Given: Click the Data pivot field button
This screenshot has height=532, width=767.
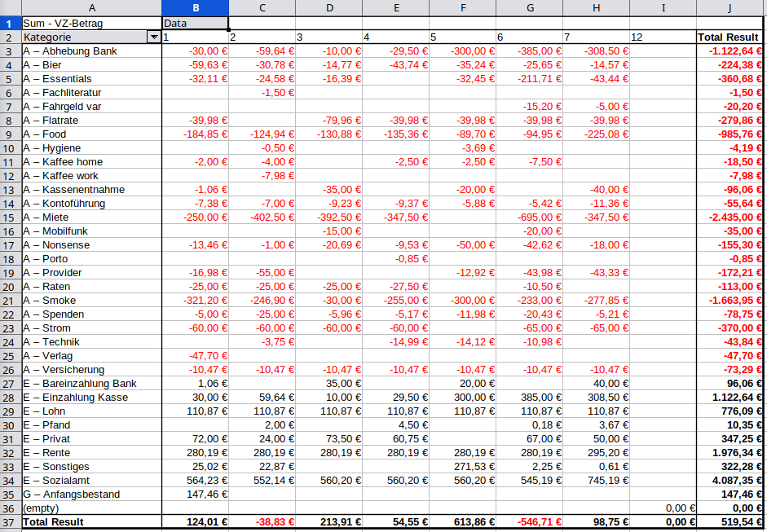Looking at the screenshot, I should click(x=195, y=24).
